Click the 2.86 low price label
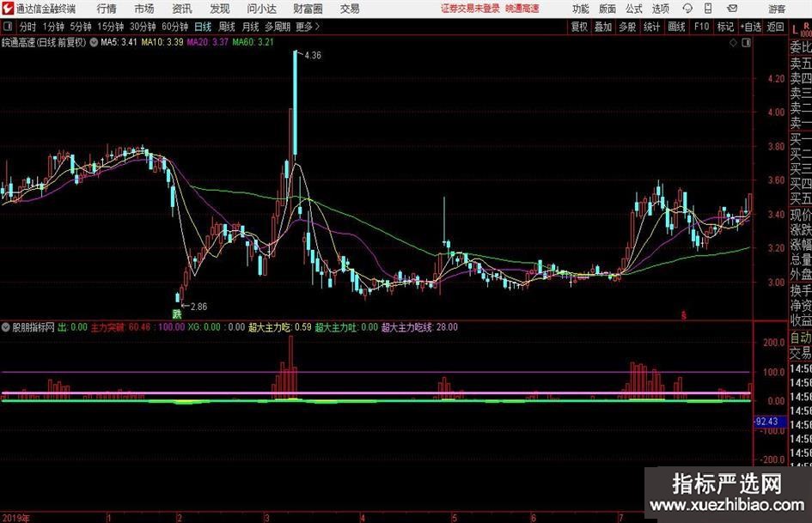This screenshot has height=523, width=812. pos(198,307)
